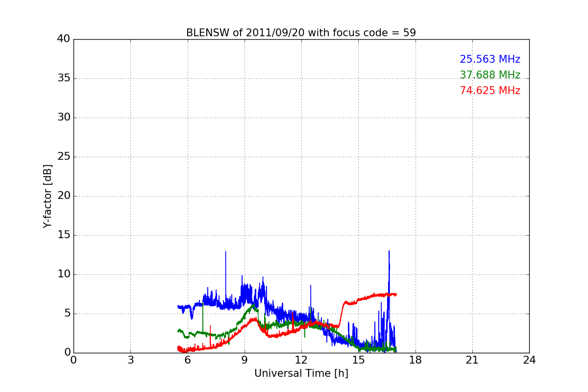Click the Universal Time [h] axis label

(301, 373)
